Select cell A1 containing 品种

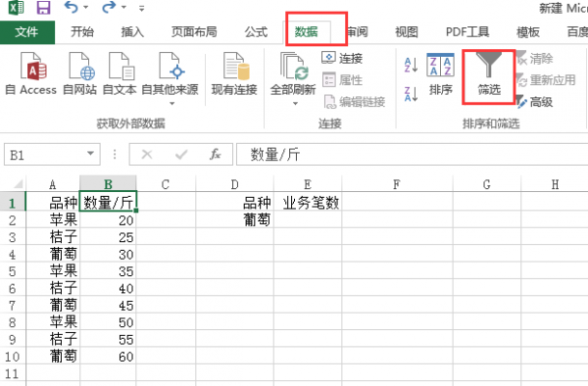tap(53, 203)
